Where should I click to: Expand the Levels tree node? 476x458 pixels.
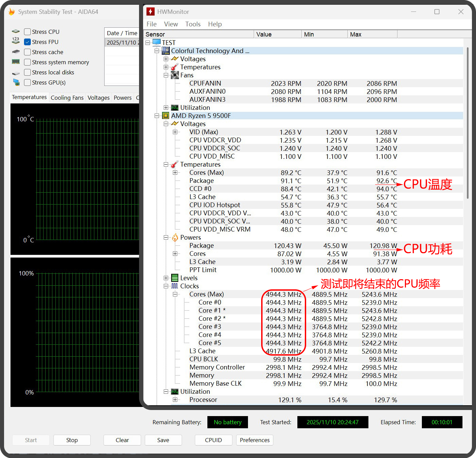click(x=166, y=278)
